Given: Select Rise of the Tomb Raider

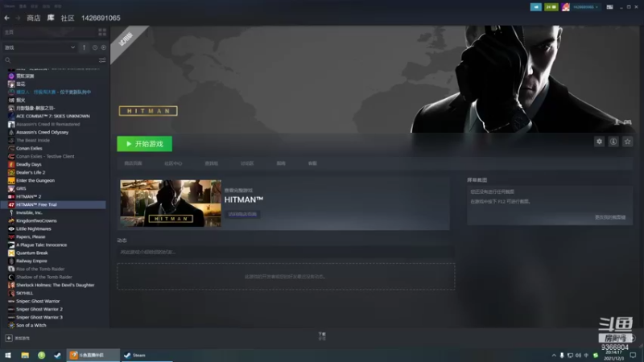Looking at the screenshot, I should (x=40, y=269).
